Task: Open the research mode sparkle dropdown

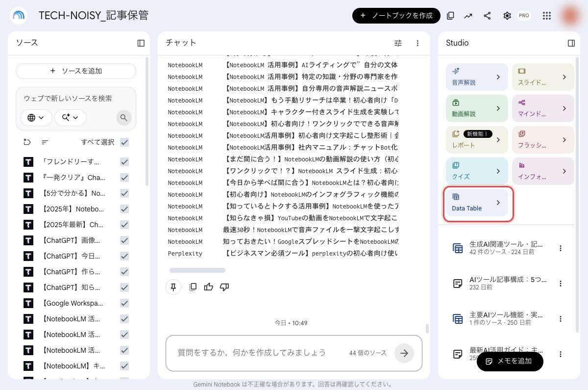Action: (71, 117)
